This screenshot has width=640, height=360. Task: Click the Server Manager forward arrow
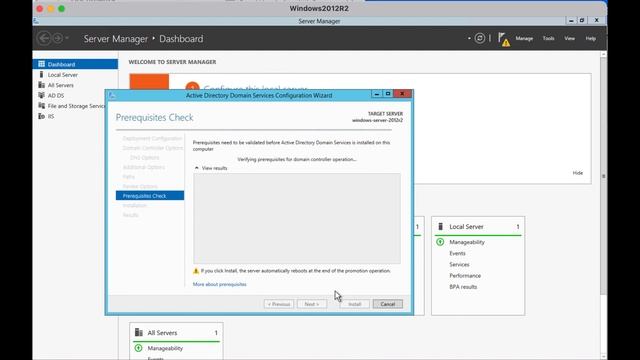click(x=58, y=38)
